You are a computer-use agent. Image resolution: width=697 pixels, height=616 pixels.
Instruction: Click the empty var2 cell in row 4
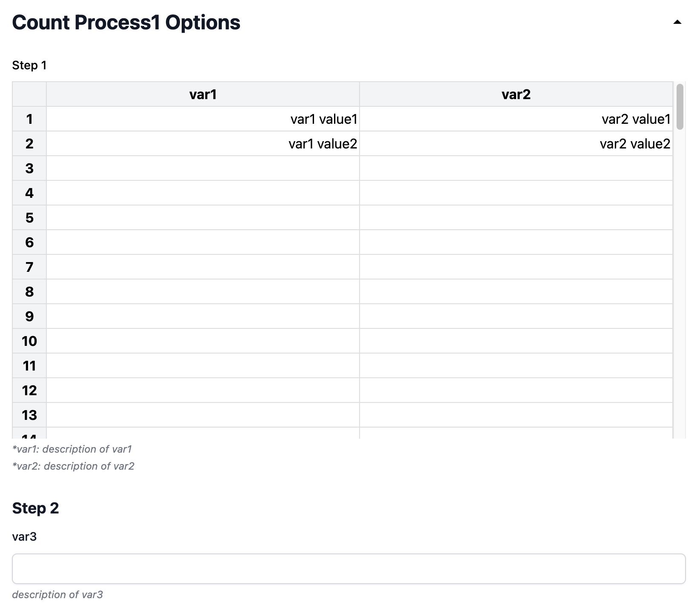pos(516,193)
